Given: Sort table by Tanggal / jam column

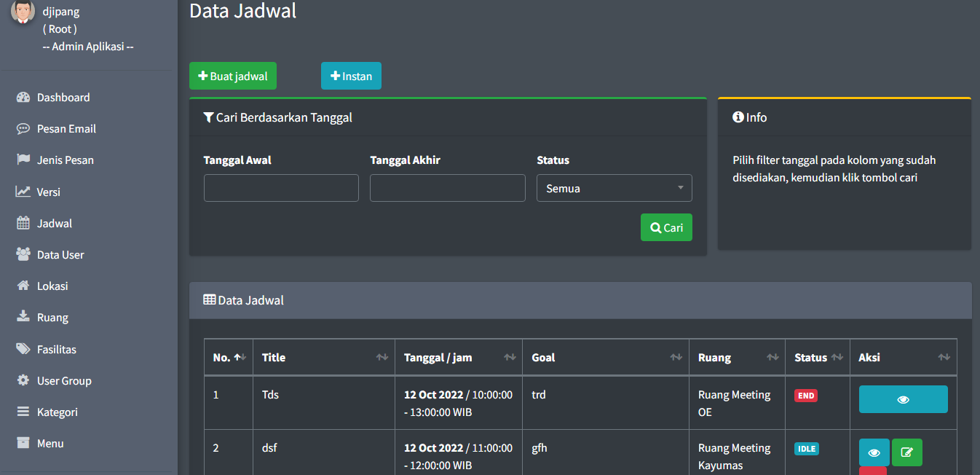Looking at the screenshot, I should 458,358.
